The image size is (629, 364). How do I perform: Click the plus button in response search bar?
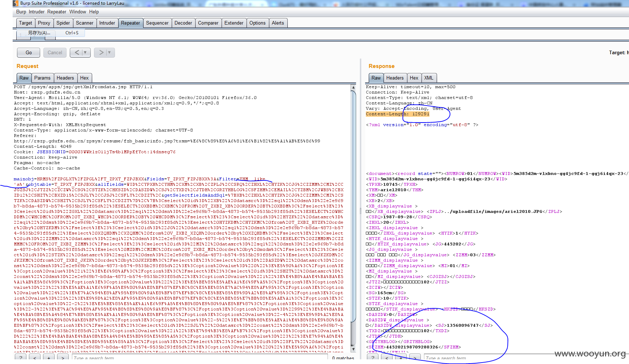point(401,358)
